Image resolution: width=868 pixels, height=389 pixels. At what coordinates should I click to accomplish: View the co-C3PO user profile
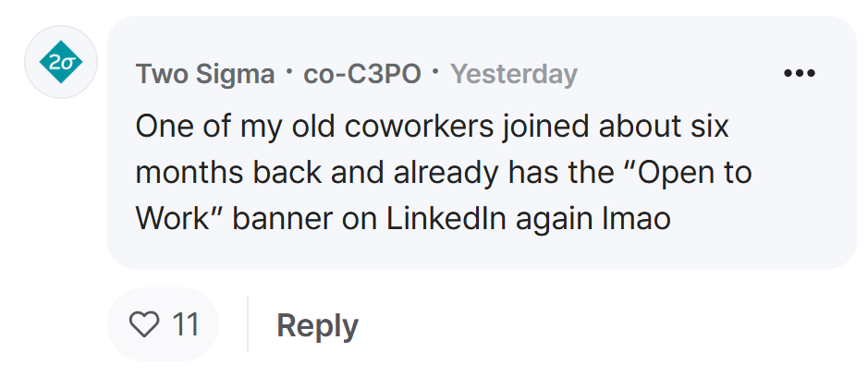(362, 74)
